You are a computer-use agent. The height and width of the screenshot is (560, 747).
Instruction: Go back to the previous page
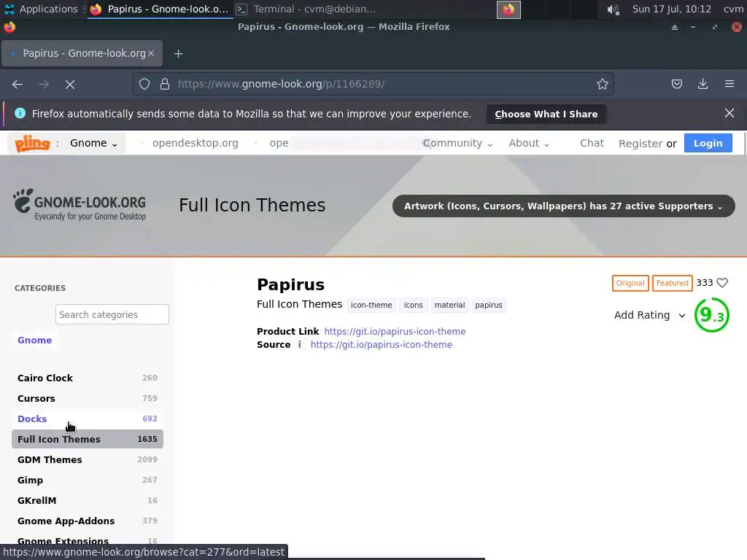[18, 85]
